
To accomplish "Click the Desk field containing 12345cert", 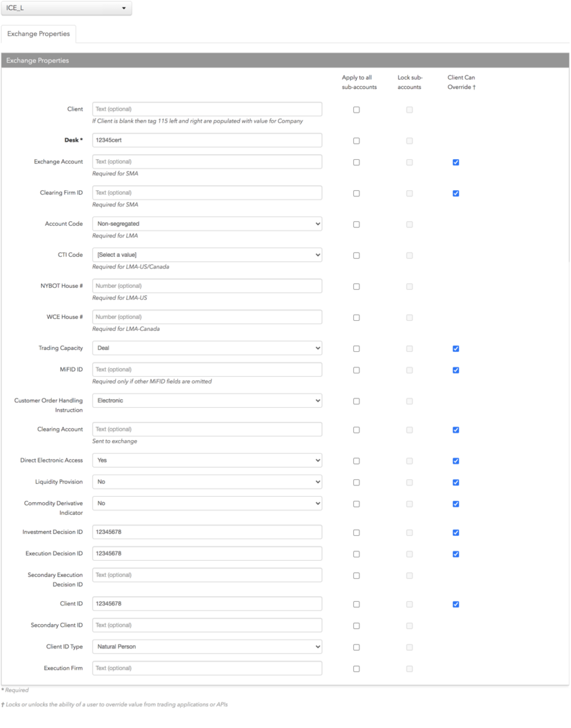I will [x=207, y=140].
